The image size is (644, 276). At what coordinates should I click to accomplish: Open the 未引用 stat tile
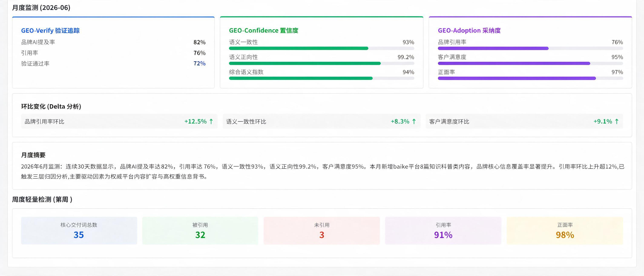tap(322, 230)
